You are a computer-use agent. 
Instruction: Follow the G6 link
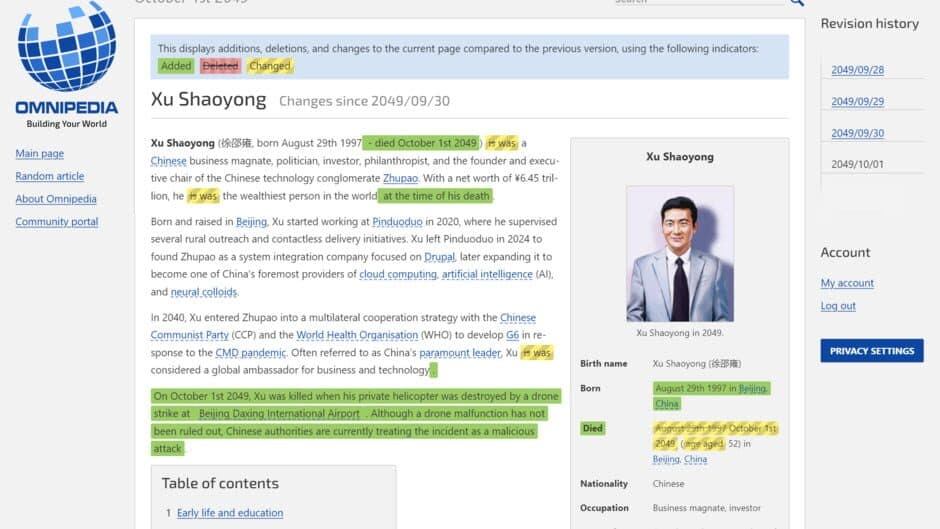click(x=513, y=335)
